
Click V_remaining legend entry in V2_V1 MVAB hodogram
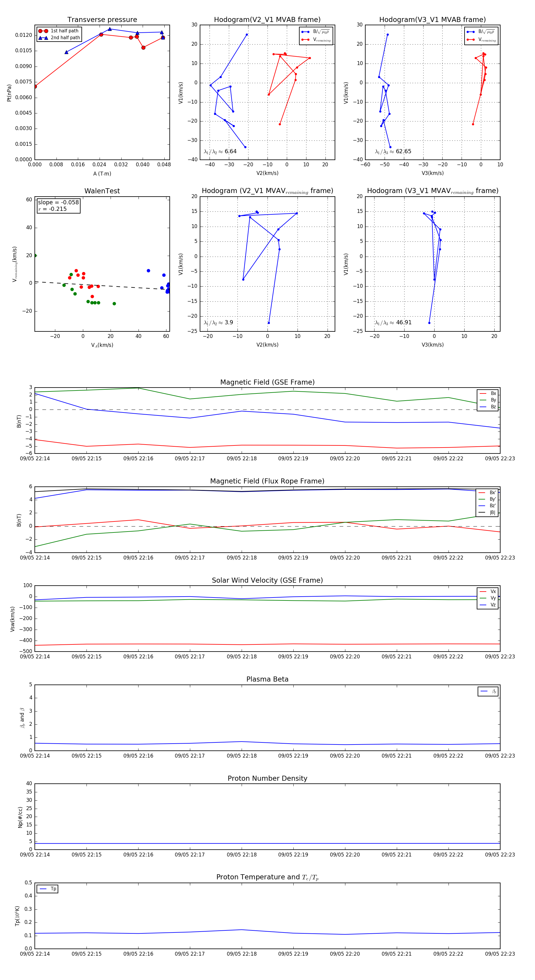click(316, 39)
